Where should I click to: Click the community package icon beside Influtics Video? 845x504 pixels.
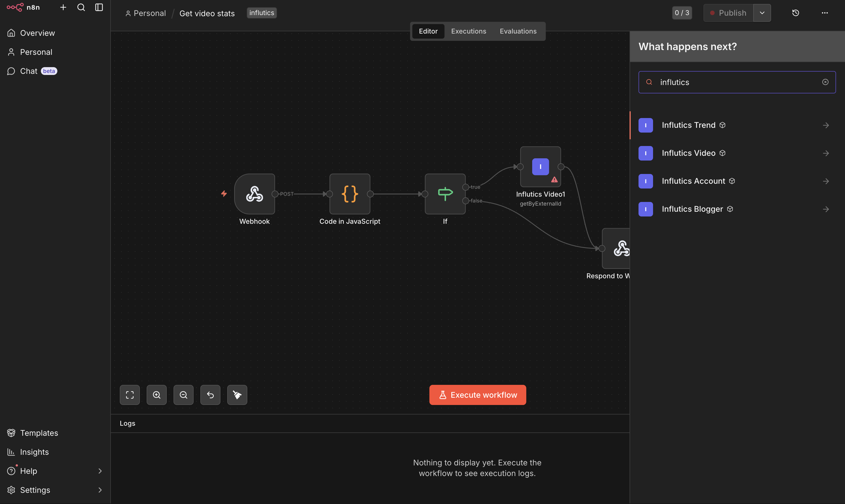722,153
